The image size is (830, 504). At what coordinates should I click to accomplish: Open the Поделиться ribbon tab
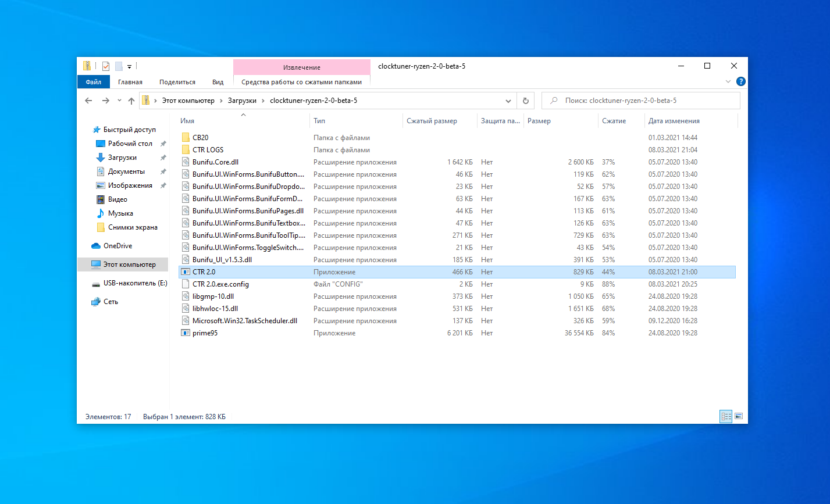177,82
